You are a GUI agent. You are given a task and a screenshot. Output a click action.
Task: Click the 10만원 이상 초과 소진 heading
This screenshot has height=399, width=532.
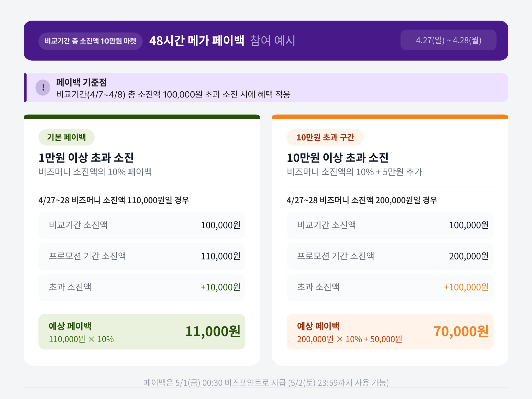tap(337, 157)
